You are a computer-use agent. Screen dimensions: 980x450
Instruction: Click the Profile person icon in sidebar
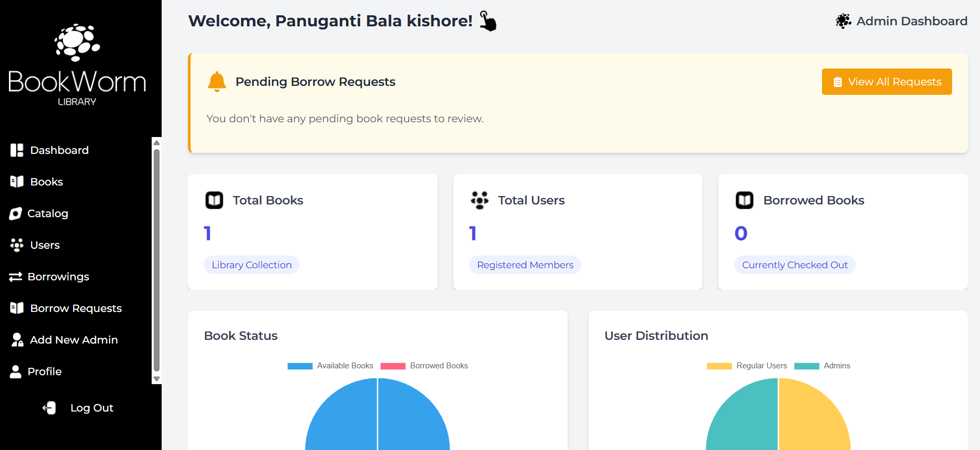coord(16,371)
